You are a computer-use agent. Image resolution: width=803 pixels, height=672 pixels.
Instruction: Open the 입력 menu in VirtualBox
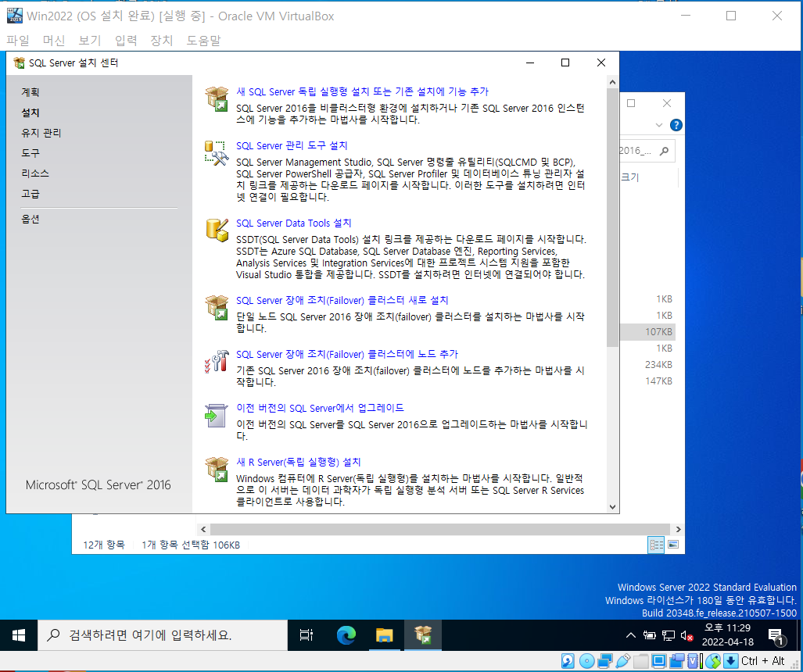126,41
